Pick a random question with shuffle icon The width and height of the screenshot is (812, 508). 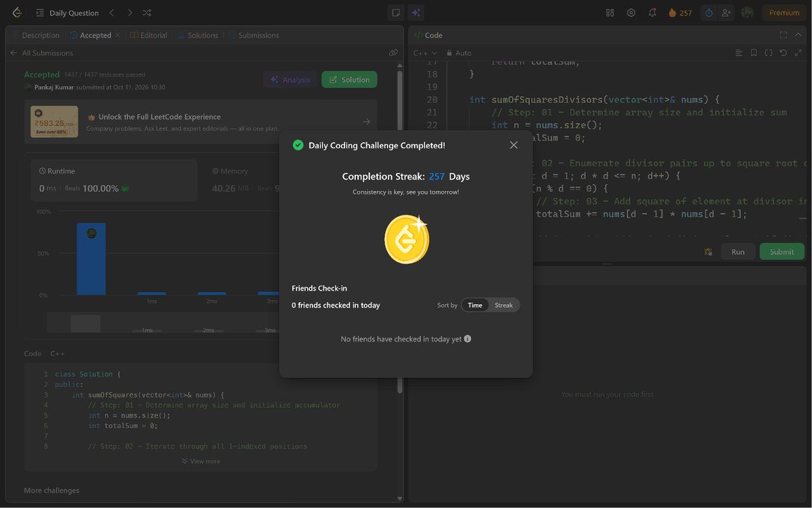coord(148,13)
